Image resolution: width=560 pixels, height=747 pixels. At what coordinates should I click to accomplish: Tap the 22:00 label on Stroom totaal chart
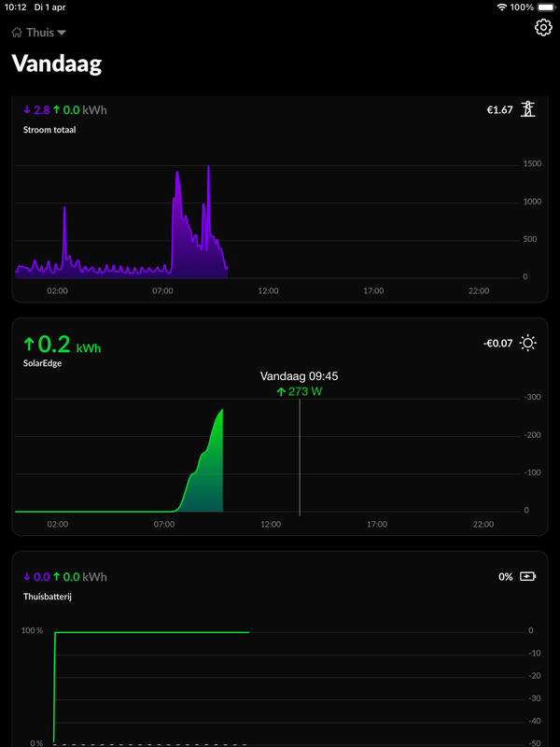479,290
